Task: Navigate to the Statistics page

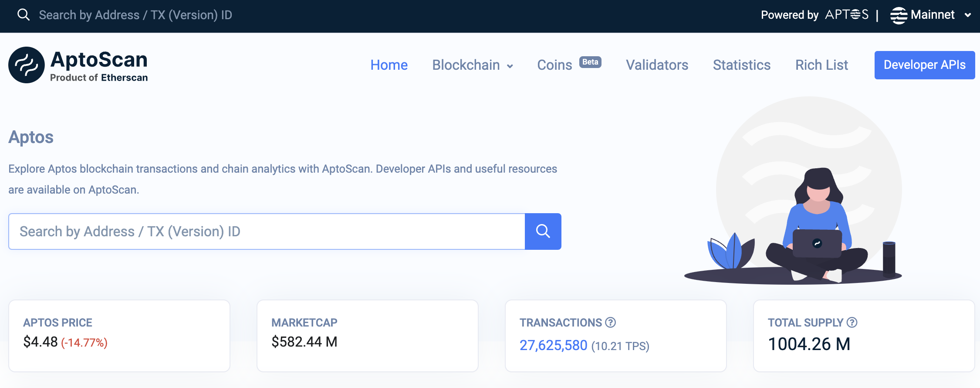Action: pos(741,65)
